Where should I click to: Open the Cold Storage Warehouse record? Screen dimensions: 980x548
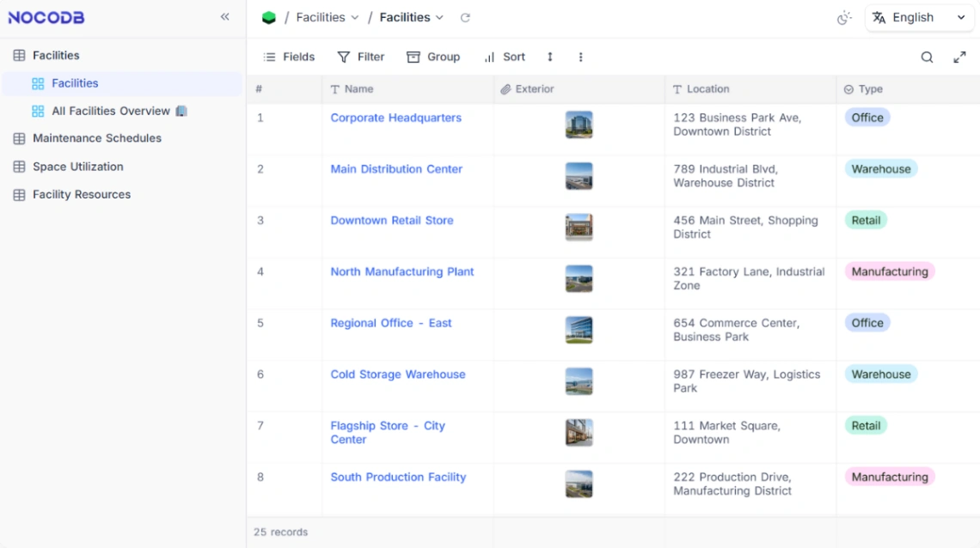[x=397, y=374]
